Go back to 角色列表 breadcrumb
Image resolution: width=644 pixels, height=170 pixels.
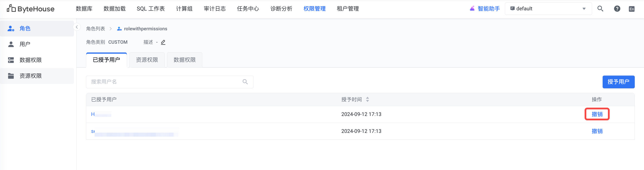click(96, 29)
